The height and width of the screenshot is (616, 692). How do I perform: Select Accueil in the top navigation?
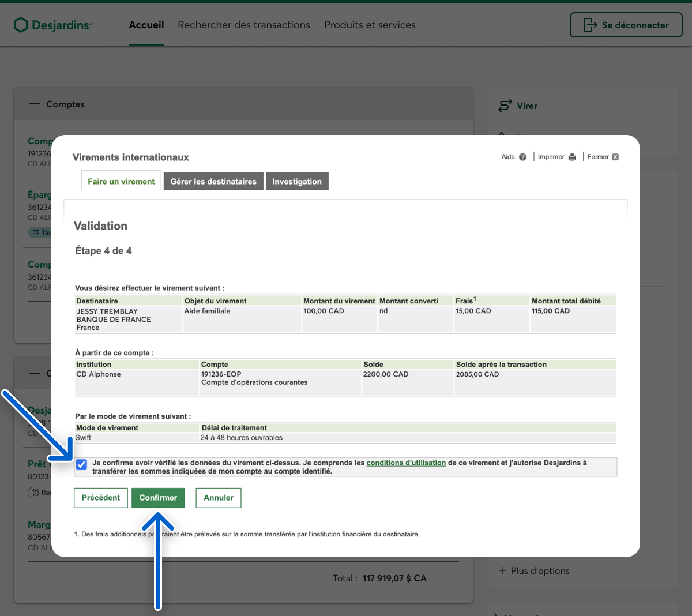click(146, 25)
